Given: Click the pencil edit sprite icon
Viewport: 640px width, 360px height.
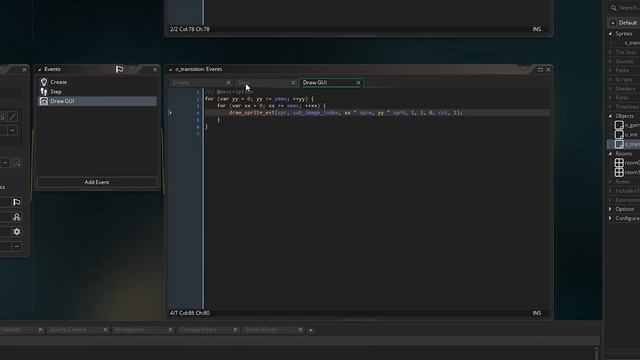Looking at the screenshot, I should (x=13, y=117).
